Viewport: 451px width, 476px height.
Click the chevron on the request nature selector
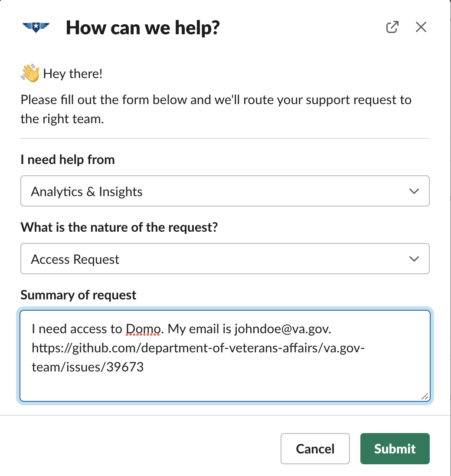coord(414,259)
